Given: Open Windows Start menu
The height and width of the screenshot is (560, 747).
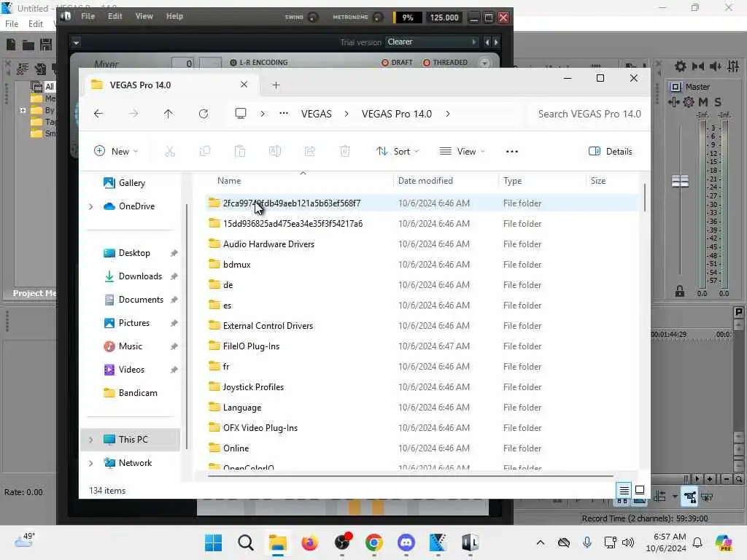Looking at the screenshot, I should [214, 542].
